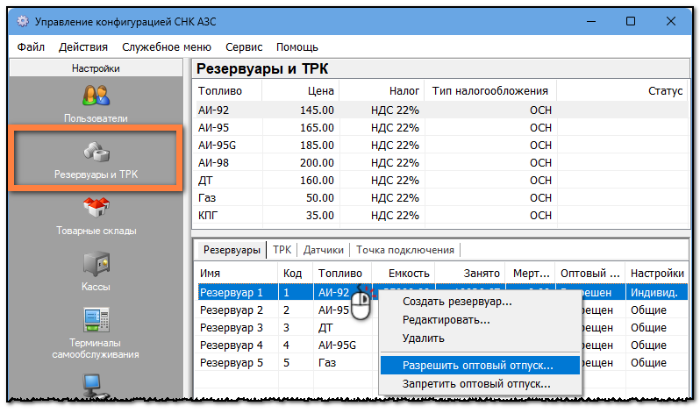Sort by Цена column header

pos(300,91)
